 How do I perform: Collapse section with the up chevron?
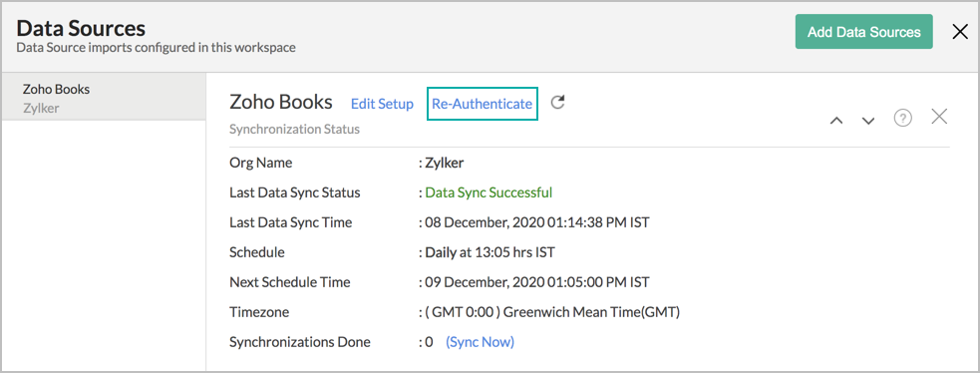(x=836, y=121)
